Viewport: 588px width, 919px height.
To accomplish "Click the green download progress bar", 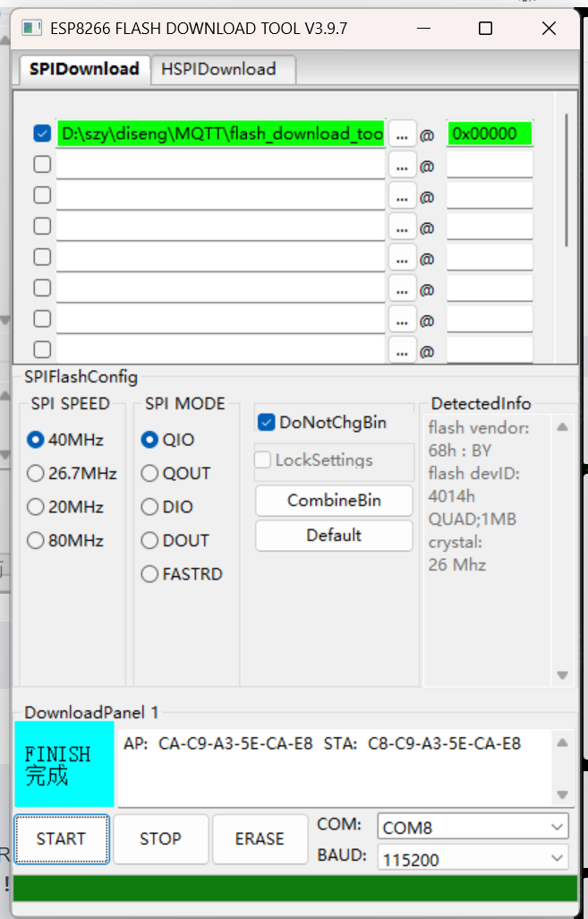I will click(x=295, y=888).
